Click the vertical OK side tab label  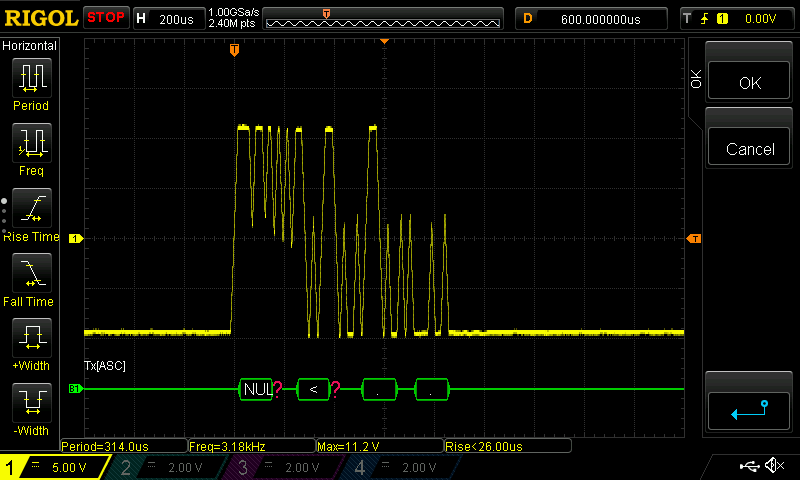click(x=696, y=79)
